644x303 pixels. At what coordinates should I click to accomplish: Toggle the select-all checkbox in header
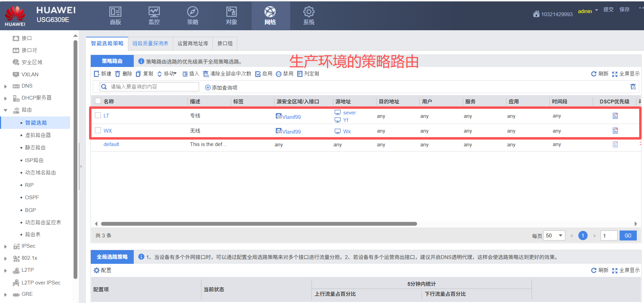point(98,101)
